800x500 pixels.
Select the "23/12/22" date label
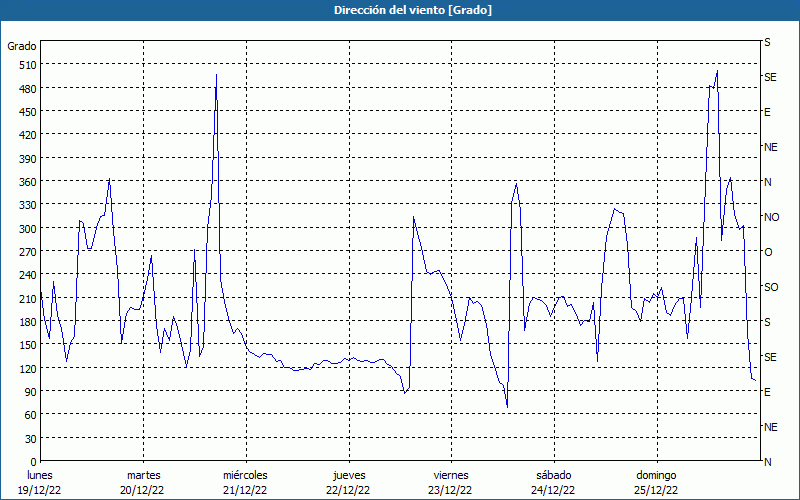click(x=451, y=490)
